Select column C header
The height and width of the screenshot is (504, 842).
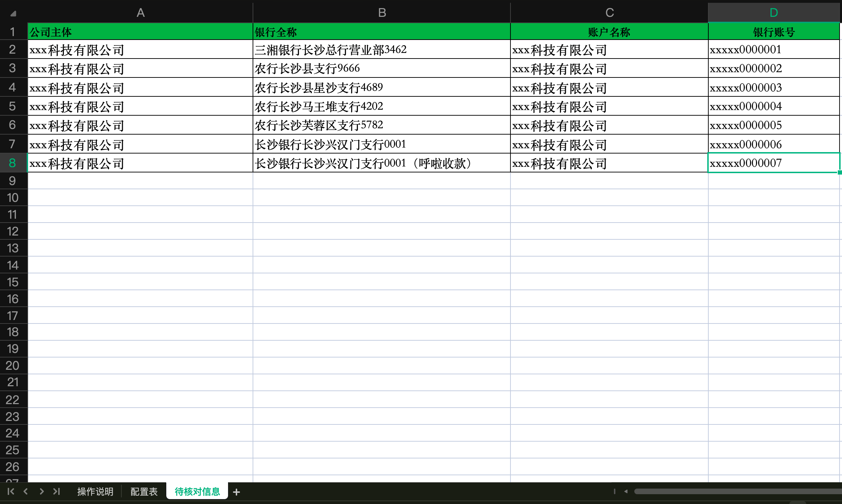609,13
